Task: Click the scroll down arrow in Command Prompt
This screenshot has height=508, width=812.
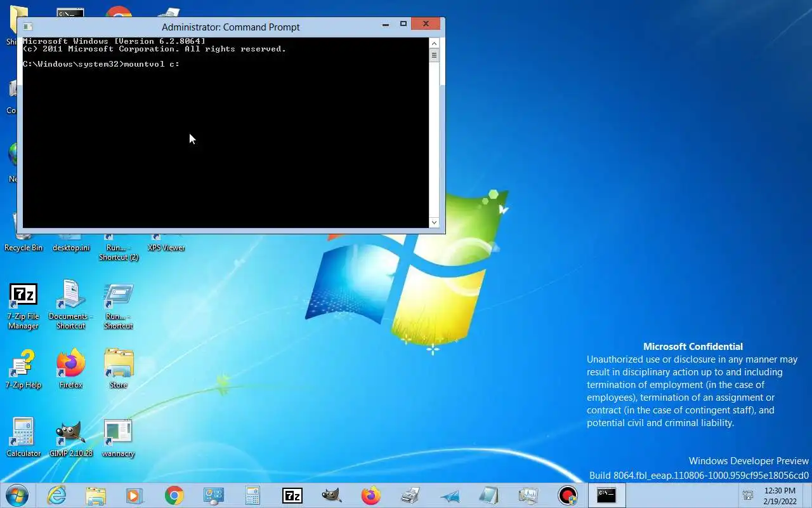Action: point(435,222)
